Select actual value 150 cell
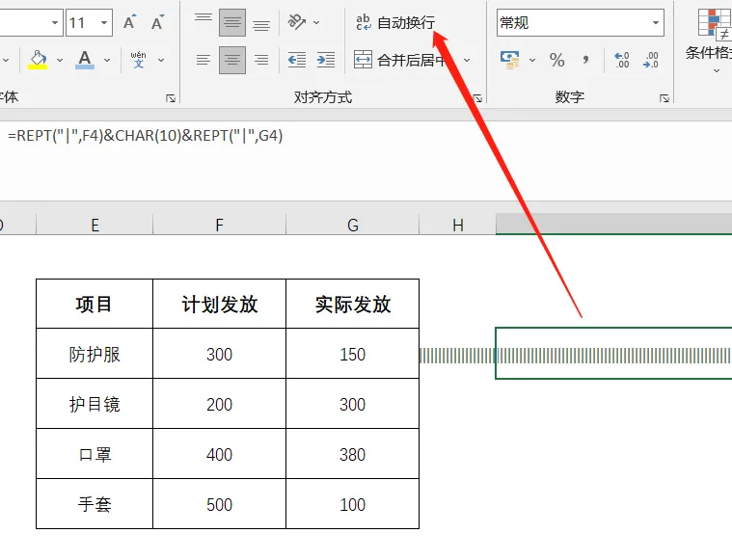 (353, 354)
